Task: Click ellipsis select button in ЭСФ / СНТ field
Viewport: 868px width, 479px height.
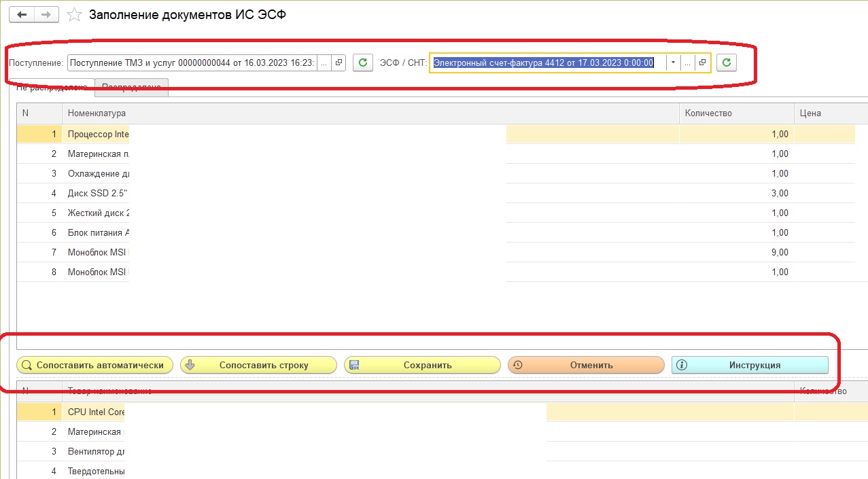Action: tap(688, 63)
